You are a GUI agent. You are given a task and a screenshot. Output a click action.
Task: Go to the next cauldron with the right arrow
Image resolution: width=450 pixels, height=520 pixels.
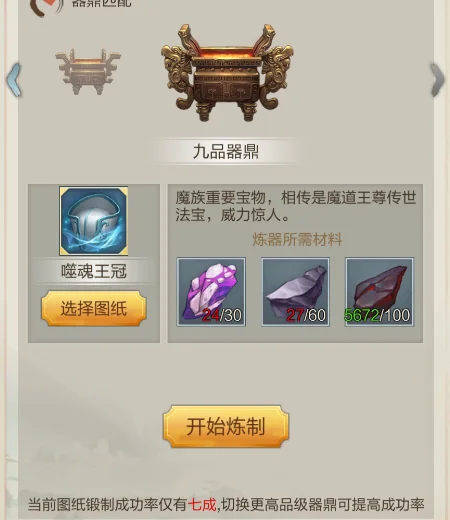pos(437,80)
